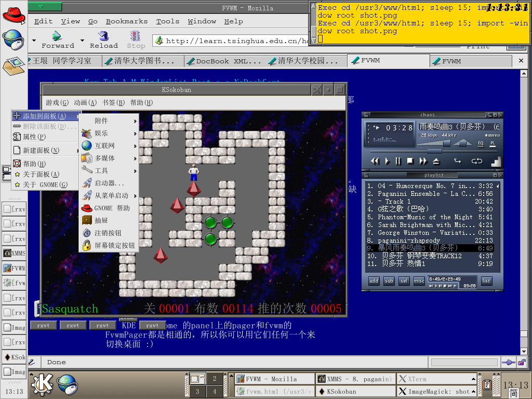Select the Lock screen button (屏幕锁定按钮) item
This screenshot has height=399, width=532.
109,246
